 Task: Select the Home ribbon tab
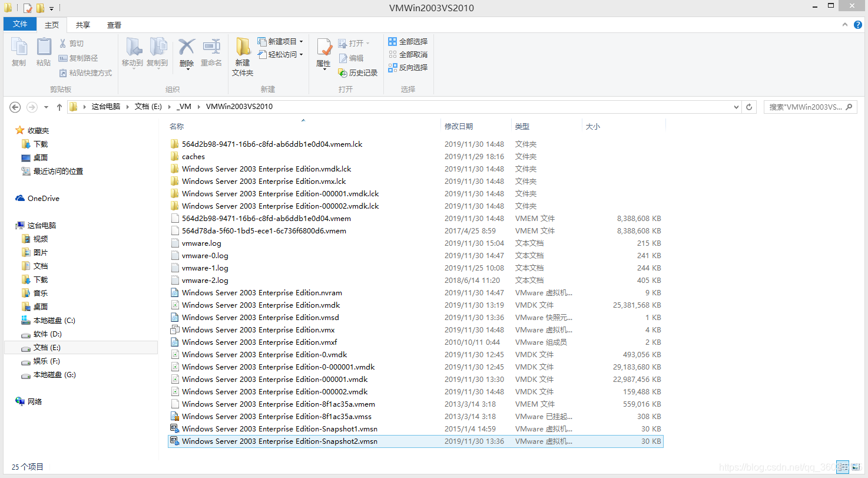coord(52,25)
